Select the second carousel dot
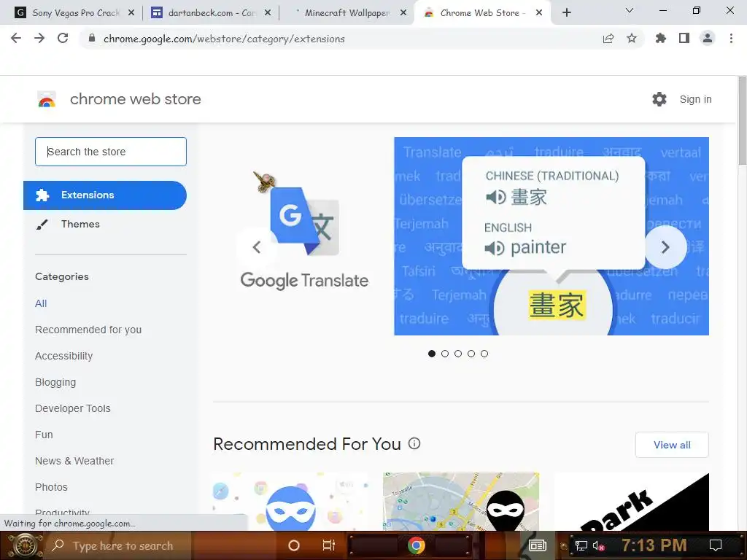The image size is (747, 560). (445, 354)
